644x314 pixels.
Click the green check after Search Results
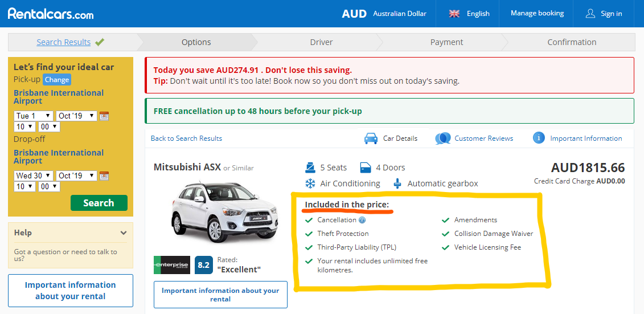pos(100,42)
